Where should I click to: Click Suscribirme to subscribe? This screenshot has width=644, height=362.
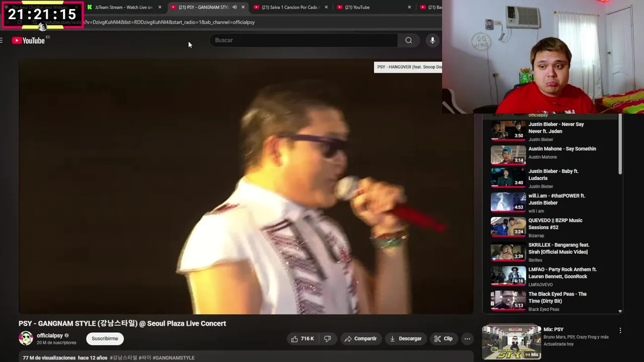[x=105, y=339]
